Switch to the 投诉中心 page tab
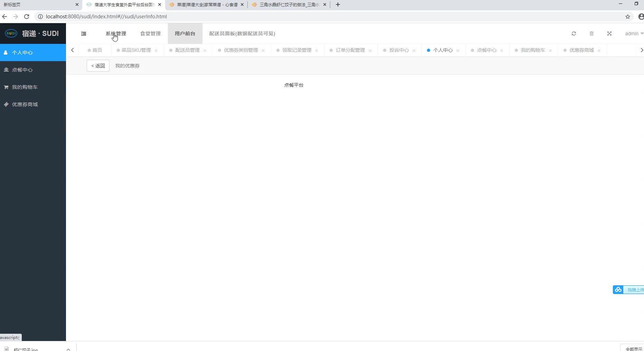The width and height of the screenshot is (644, 351). click(399, 50)
